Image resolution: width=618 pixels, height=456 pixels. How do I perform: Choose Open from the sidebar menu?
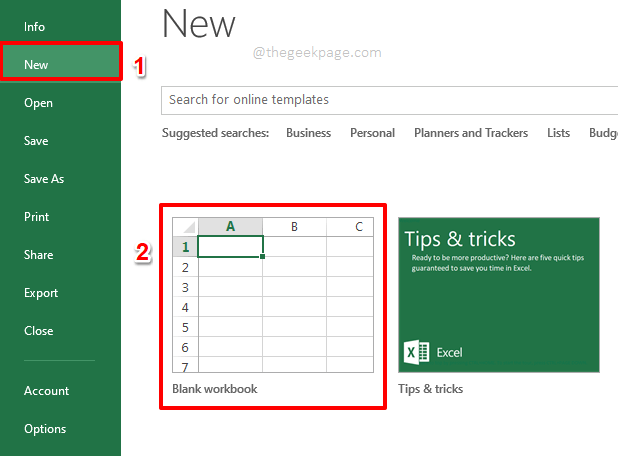click(39, 103)
